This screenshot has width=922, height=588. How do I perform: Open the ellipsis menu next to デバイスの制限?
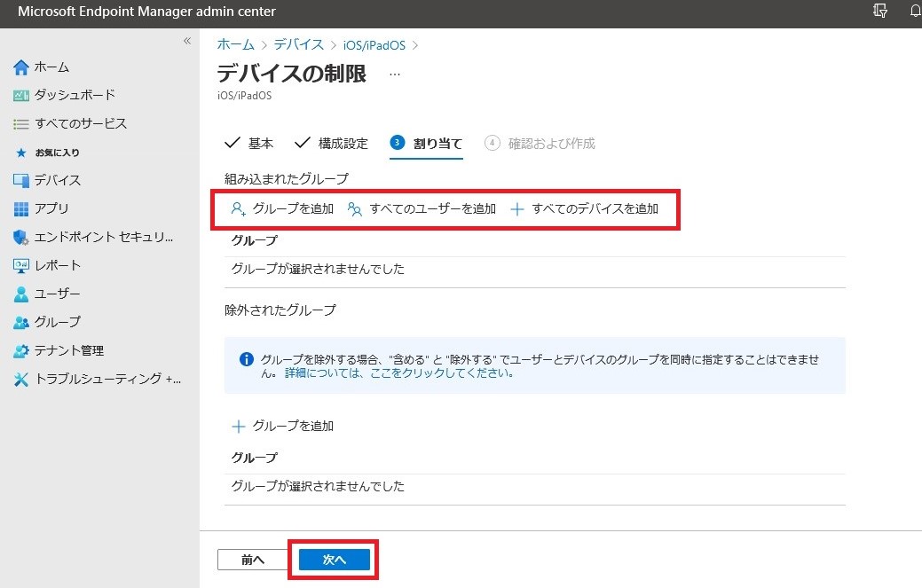point(395,74)
